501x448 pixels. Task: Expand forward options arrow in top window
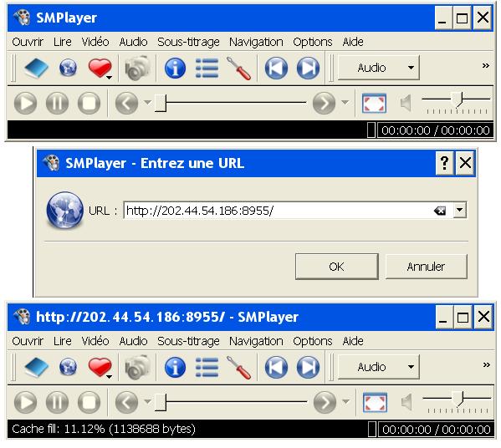(x=345, y=102)
